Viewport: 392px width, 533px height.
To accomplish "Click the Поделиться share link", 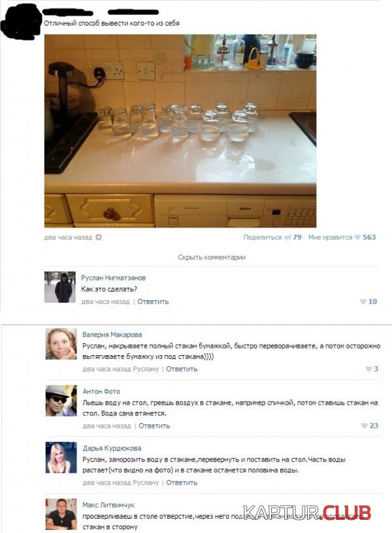I will click(x=262, y=237).
